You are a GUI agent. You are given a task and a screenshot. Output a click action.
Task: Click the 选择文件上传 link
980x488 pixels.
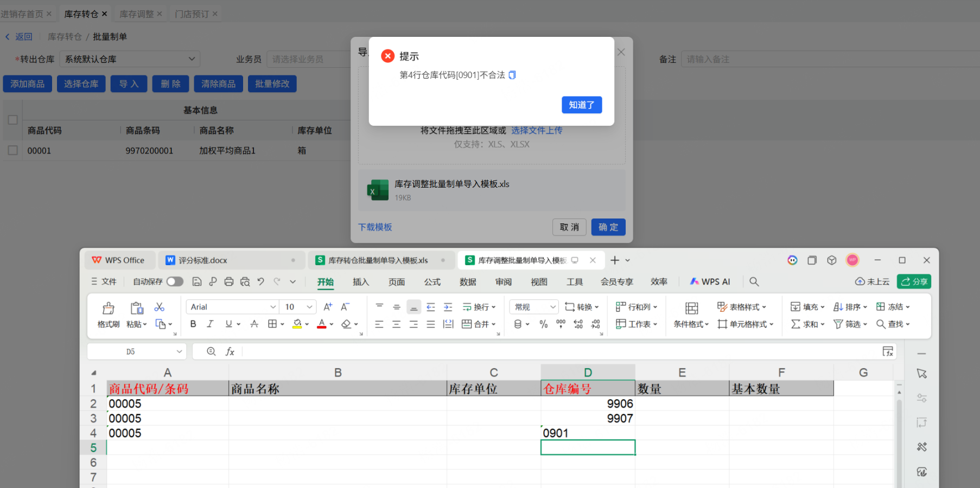pos(537,130)
